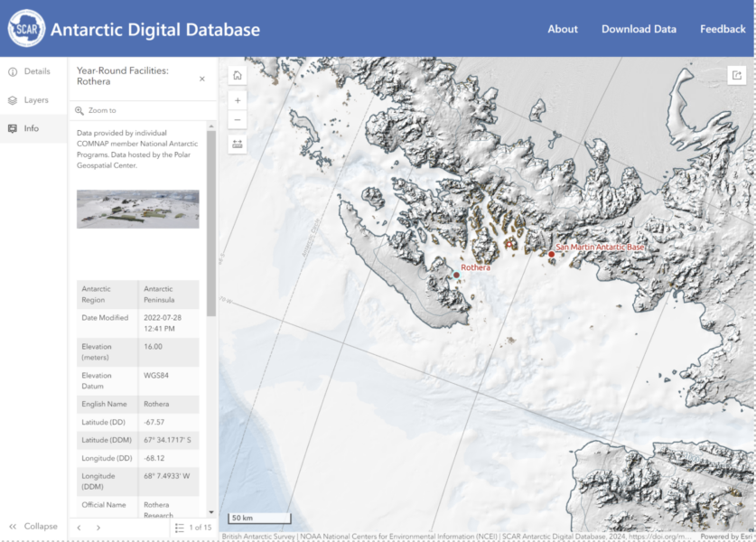Zoom in using the plus icon

tap(238, 100)
